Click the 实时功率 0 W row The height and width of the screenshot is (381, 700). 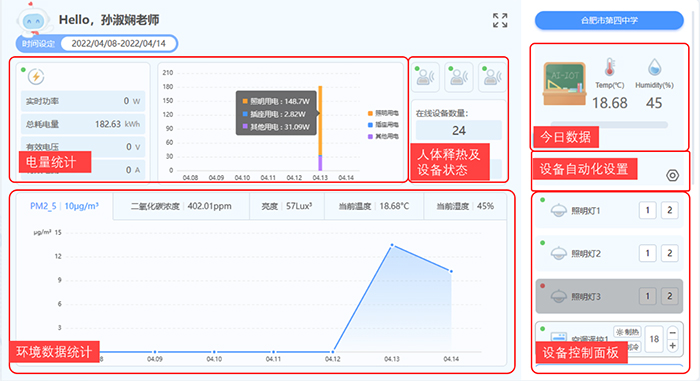pos(83,101)
